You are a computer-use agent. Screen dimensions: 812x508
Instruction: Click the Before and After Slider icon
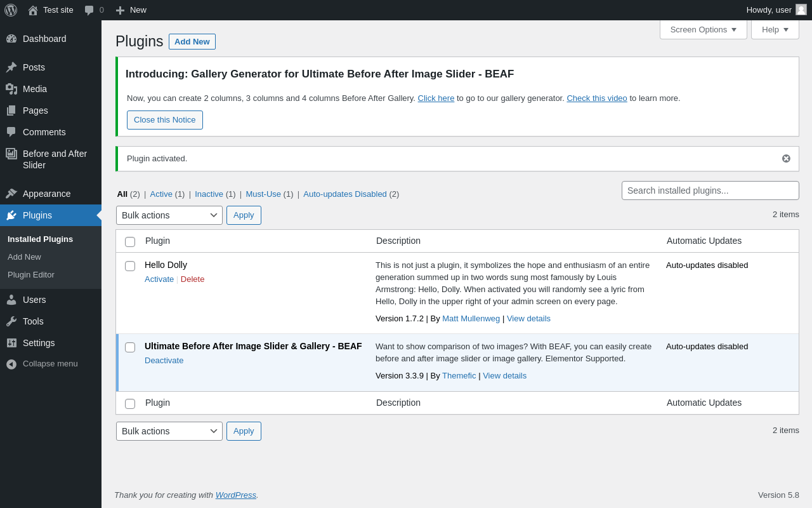coord(11,154)
